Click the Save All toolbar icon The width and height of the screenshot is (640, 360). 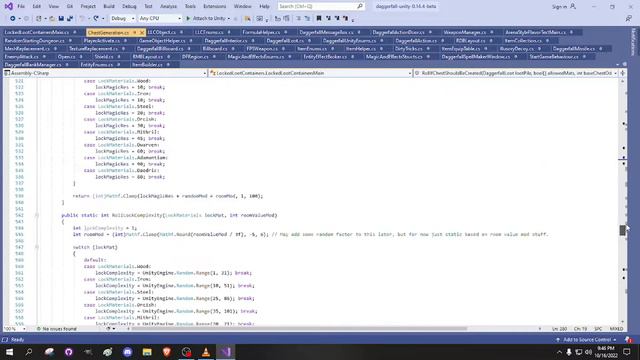(x=70, y=18)
